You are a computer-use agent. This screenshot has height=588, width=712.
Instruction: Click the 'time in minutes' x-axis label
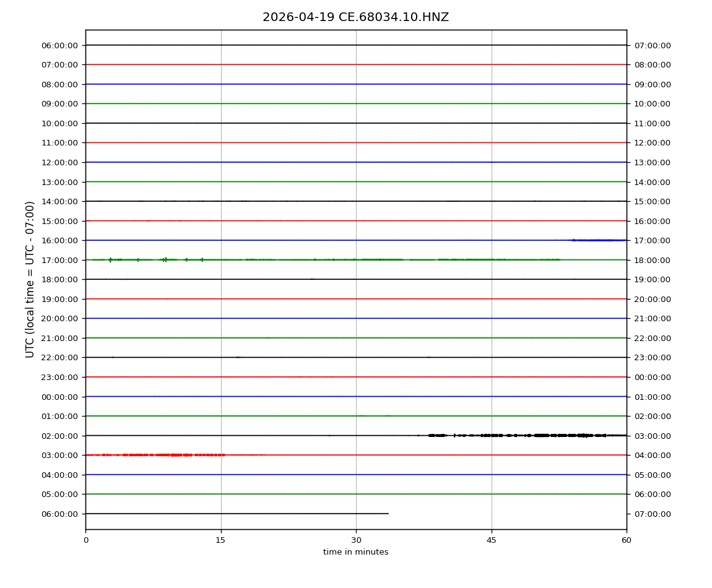pos(355,552)
